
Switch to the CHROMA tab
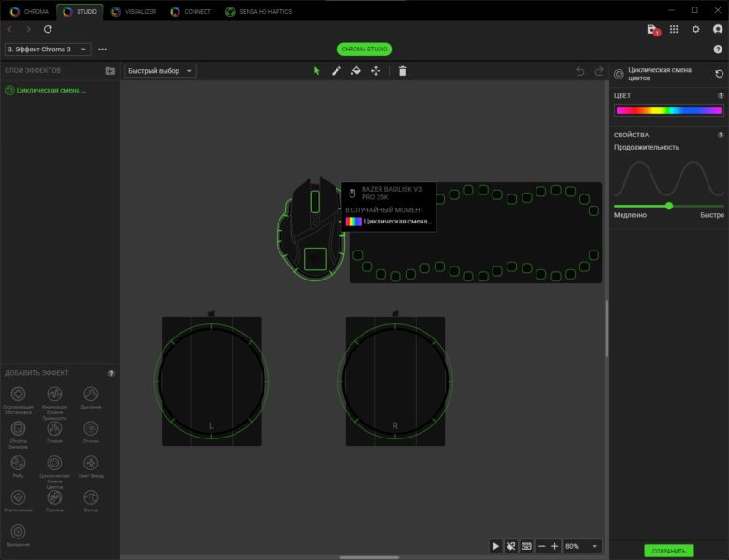[29, 11]
